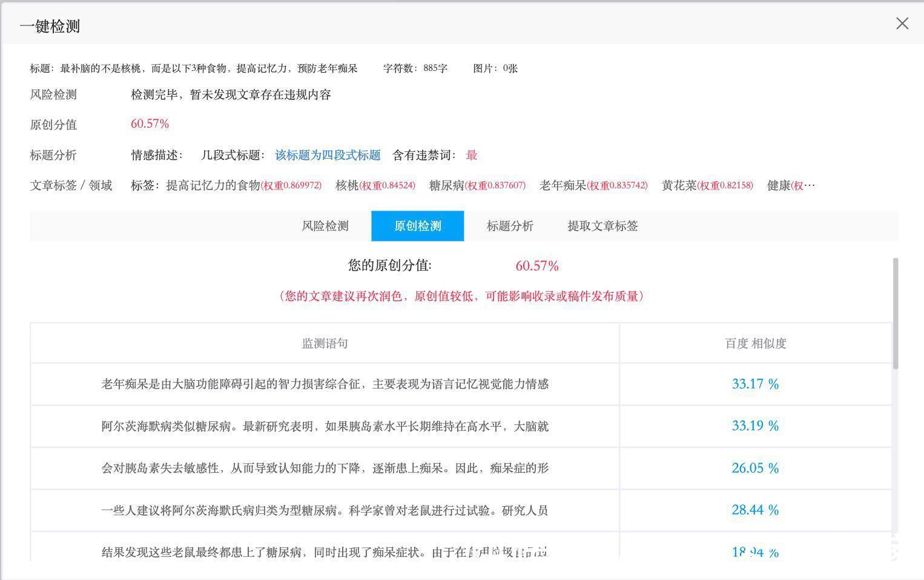Close the 一键检测 dialog
The image size is (924, 580).
pos(902,23)
